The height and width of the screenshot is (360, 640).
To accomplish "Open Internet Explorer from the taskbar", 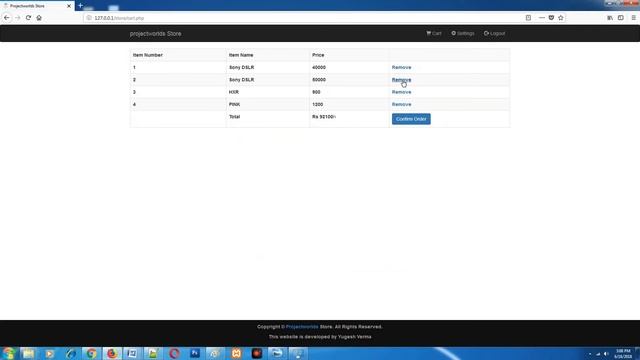I will pos(71,353).
